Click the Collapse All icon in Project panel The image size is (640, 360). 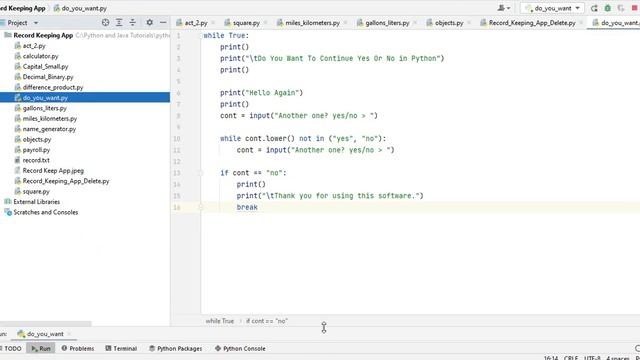tap(132, 23)
